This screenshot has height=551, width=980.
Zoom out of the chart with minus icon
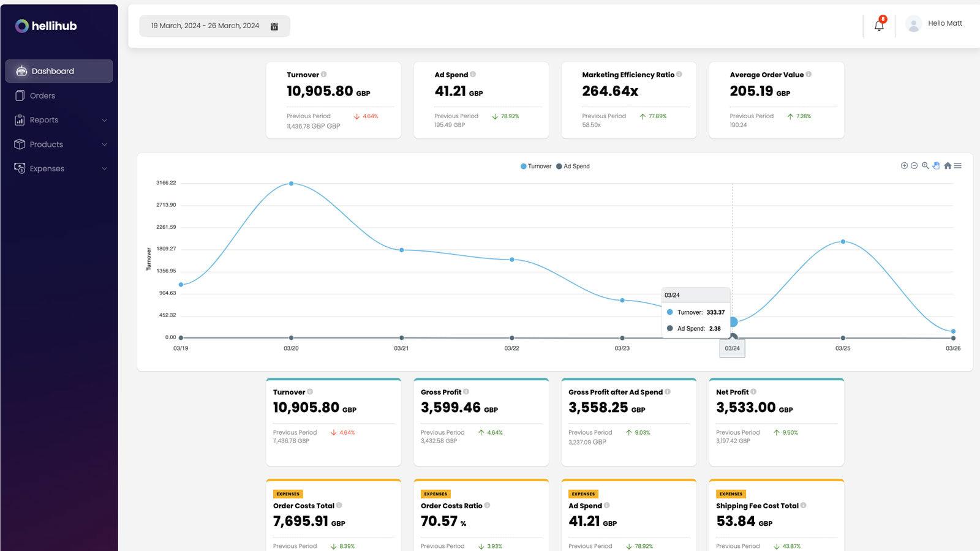(x=914, y=165)
